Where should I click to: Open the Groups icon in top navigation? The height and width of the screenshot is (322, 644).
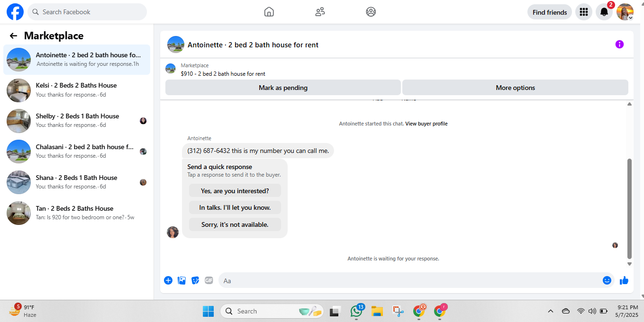point(371,12)
